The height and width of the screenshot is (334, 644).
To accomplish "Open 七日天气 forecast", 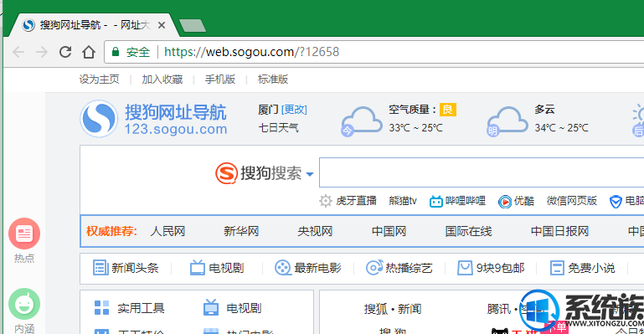I will 278,127.
